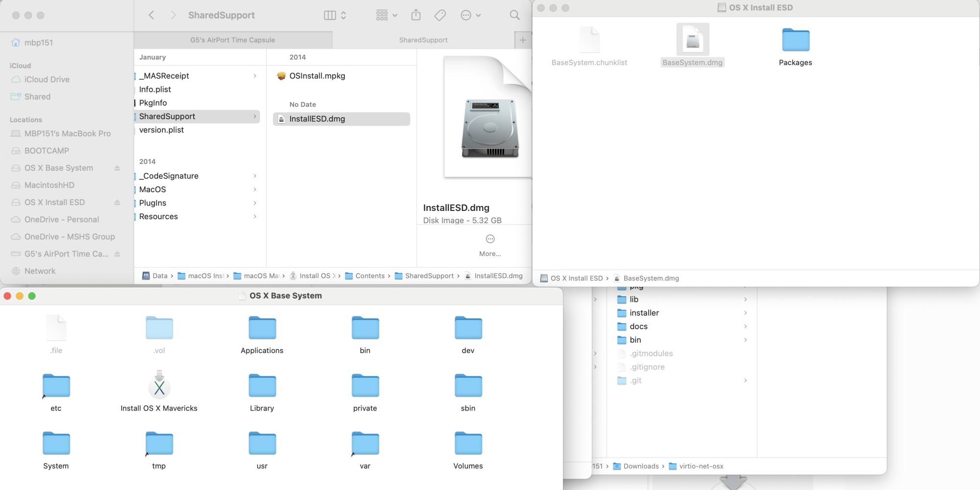Viewport: 980px width, 490px height.
Task: Open the sbin folder icon
Action: click(x=468, y=386)
